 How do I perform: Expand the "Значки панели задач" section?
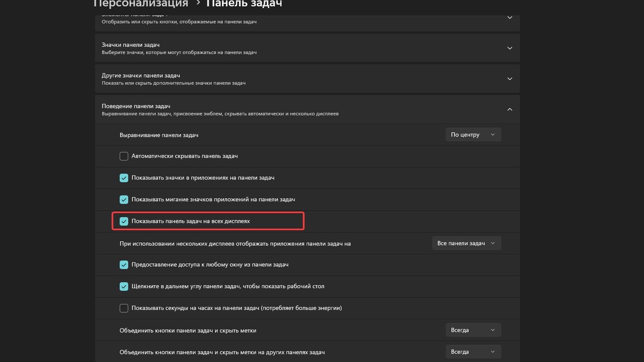[x=509, y=48]
